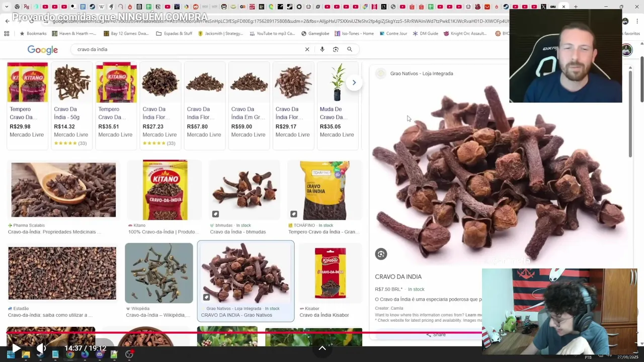The height and width of the screenshot is (362, 644).
Task: Play the video
Action: (16, 348)
